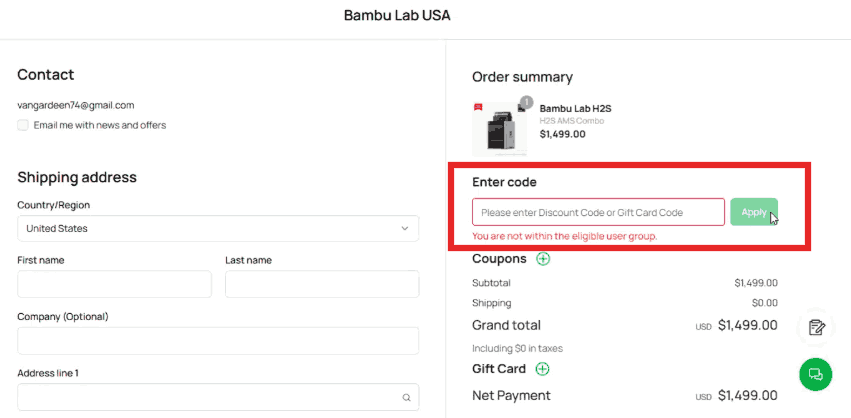This screenshot has width=851, height=418.
Task: Click the Bambu Lab USA header title
Action: click(397, 15)
